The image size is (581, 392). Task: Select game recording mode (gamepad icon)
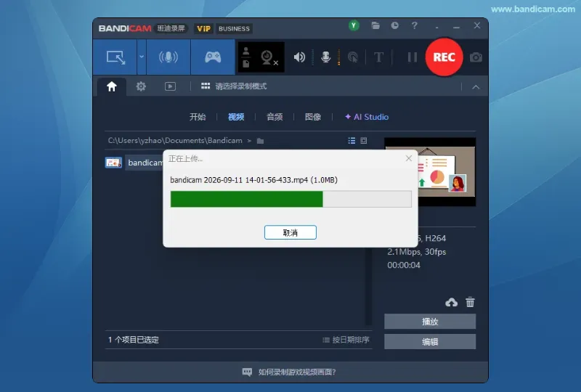[x=213, y=57]
